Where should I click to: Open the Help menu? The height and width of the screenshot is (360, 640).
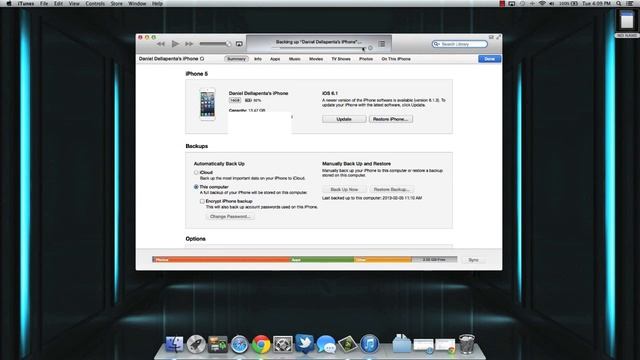pyautogui.click(x=157, y=4)
